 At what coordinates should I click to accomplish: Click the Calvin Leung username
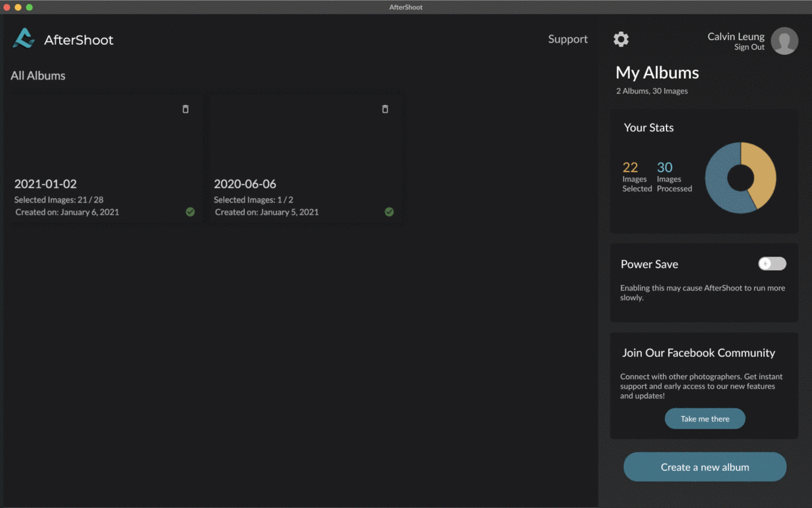[736, 37]
